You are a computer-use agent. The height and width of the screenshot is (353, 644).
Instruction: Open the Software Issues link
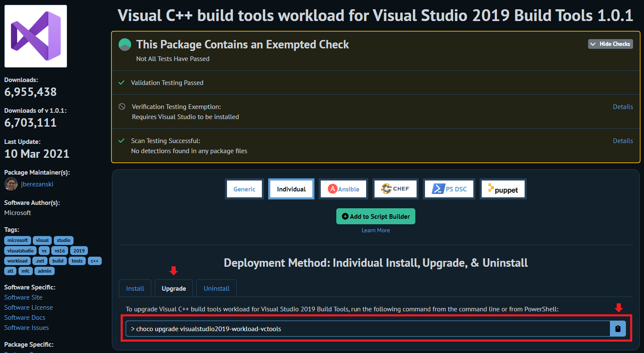coord(26,327)
